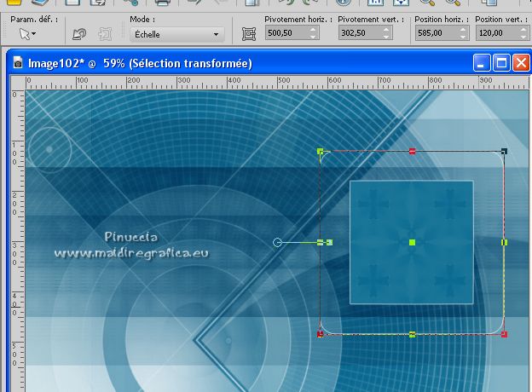Minimize the Image102 document window
Viewport: 532px width, 392px height.
482,63
